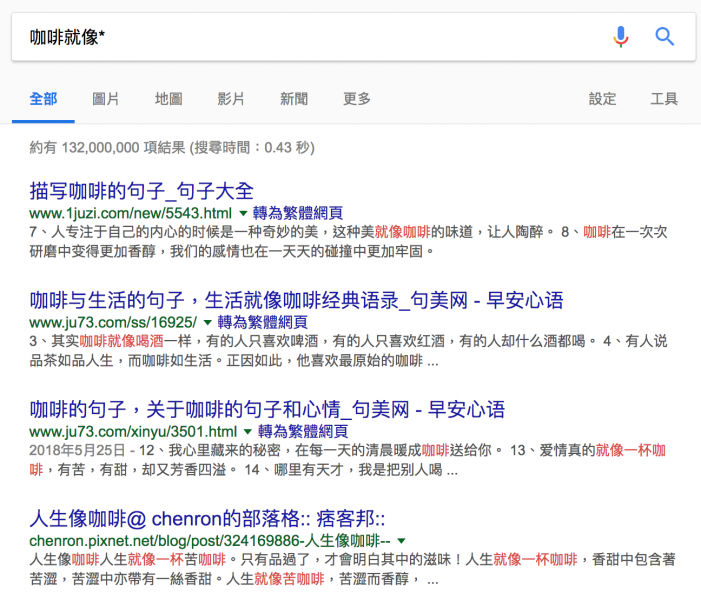
Task: Expand the 更多 menu
Action: [357, 99]
